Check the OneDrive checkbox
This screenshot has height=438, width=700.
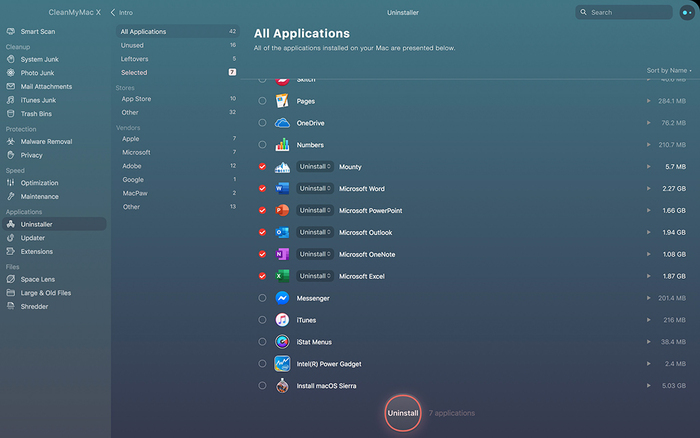262,123
